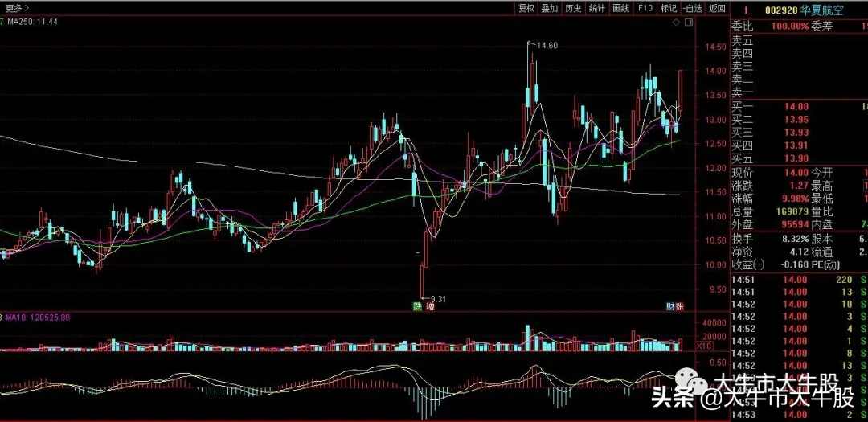The width and height of the screenshot is (868, 422).
Task: Click the 0.50 MACD axis label
Action: pos(718,363)
